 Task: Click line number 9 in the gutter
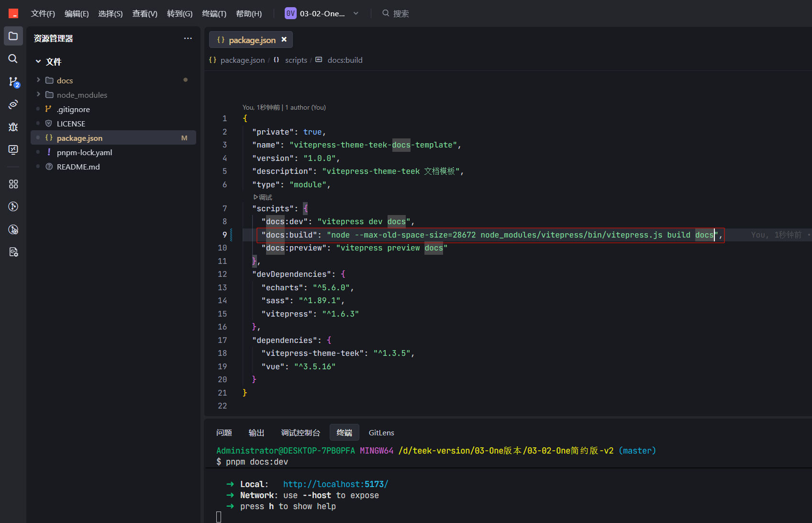coord(224,235)
